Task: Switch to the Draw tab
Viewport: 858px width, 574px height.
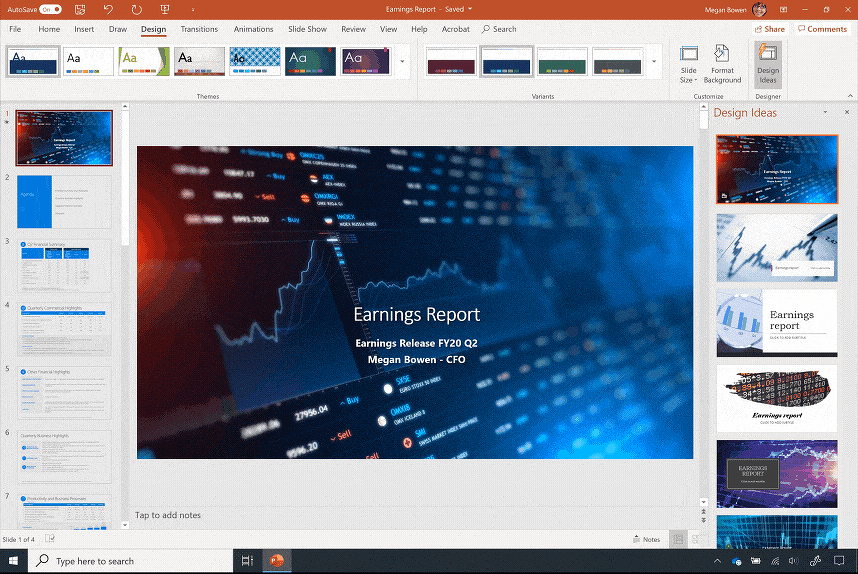Action: [x=118, y=29]
